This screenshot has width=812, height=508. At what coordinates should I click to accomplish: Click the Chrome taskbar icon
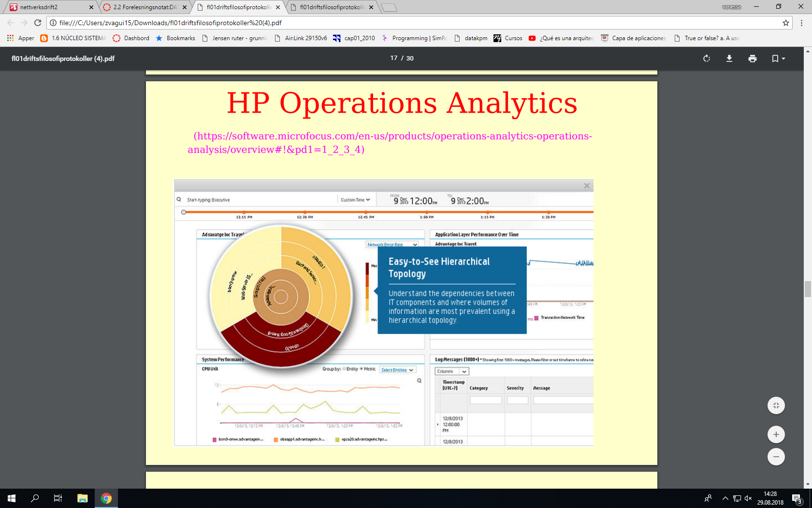pos(106,498)
